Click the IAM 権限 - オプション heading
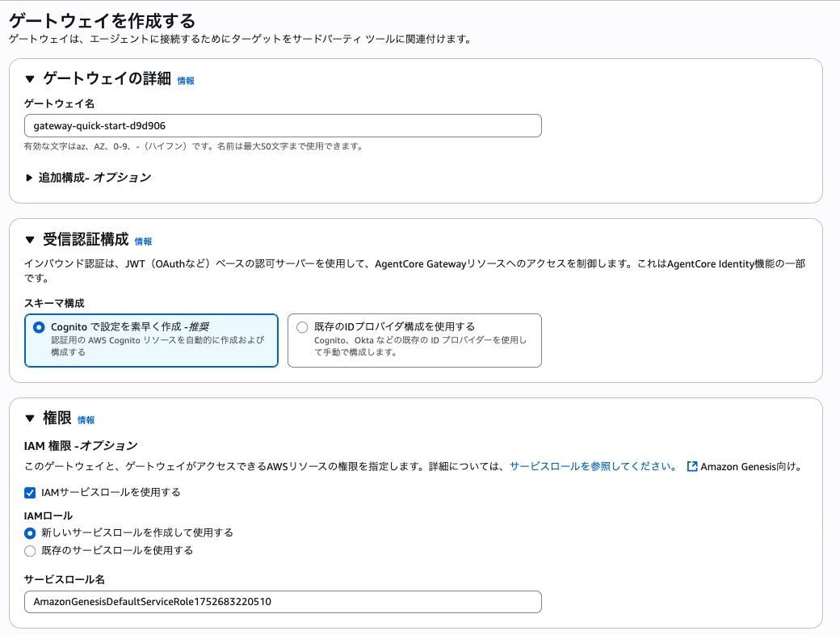Image resolution: width=840 pixels, height=635 pixels. [81, 445]
